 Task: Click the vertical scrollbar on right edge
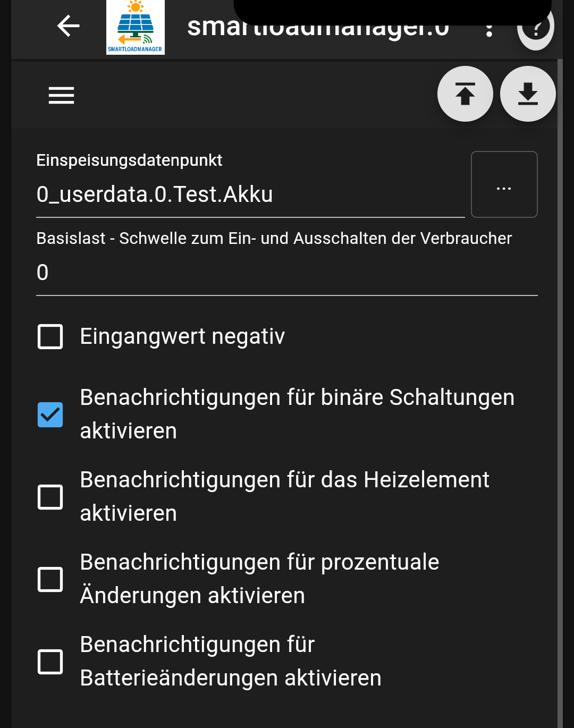coord(560,372)
